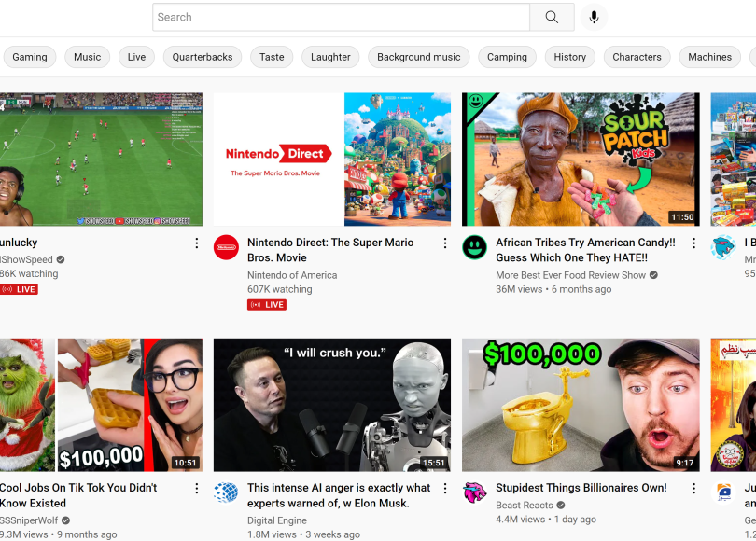This screenshot has height=541, width=756.
Task: Expand more actions for Elon Musk video
Action: (444, 489)
